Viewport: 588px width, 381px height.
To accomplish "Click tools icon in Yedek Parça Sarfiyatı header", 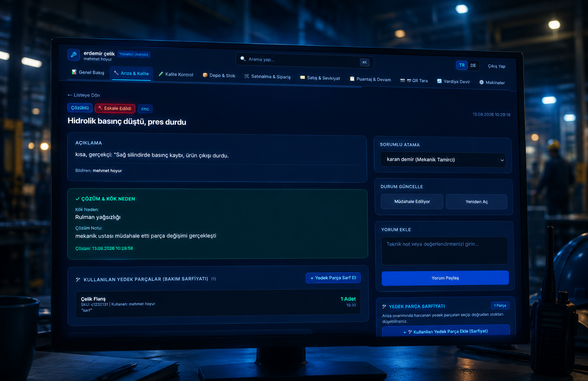I will click(x=384, y=306).
